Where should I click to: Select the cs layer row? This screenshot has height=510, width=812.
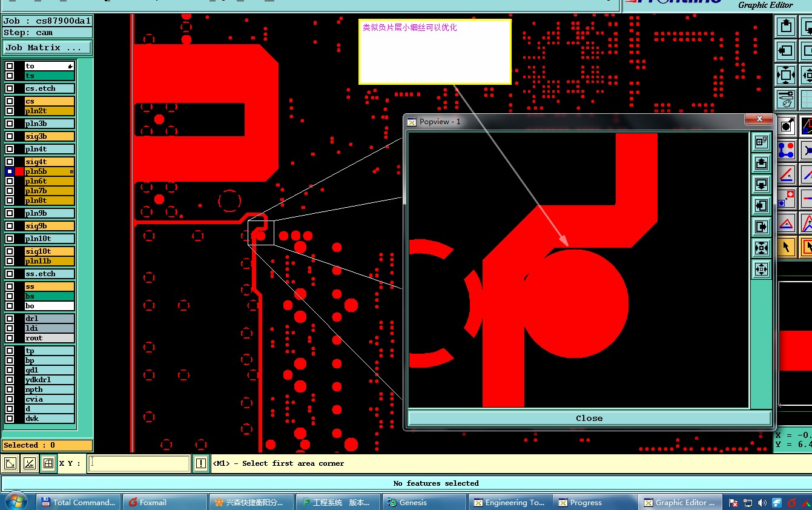tap(50, 101)
